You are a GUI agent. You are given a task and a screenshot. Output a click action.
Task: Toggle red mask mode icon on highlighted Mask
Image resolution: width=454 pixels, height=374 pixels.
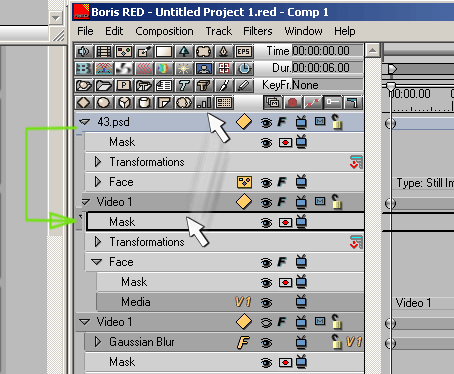285,223
